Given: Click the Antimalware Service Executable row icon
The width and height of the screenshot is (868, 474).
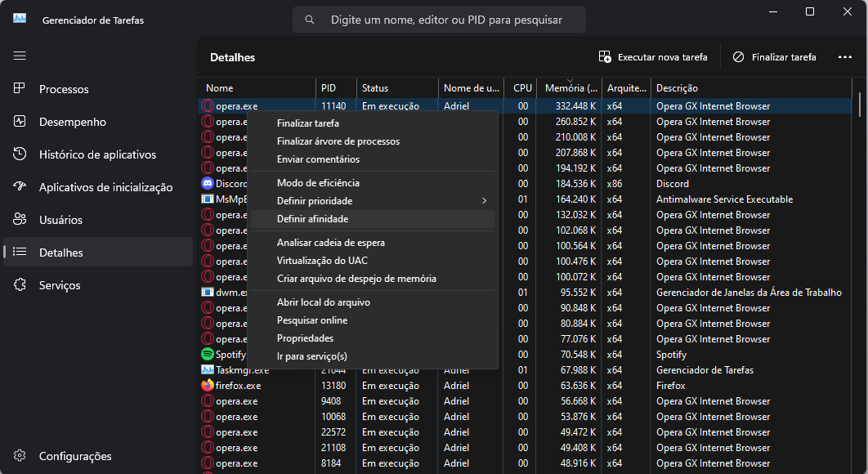Looking at the screenshot, I should pos(208,199).
